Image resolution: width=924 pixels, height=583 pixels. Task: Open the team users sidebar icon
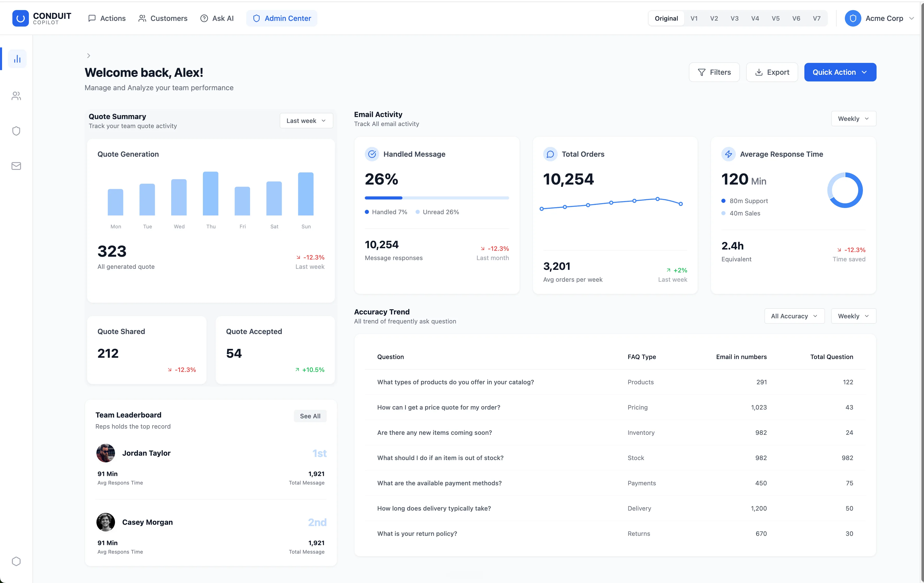point(16,96)
